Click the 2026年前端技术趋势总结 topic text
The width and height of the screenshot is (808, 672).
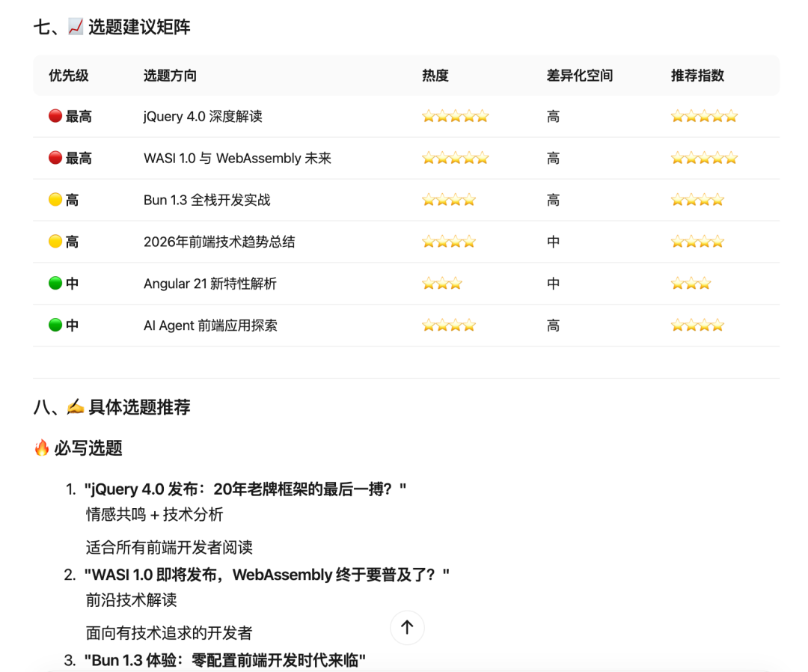point(218,241)
